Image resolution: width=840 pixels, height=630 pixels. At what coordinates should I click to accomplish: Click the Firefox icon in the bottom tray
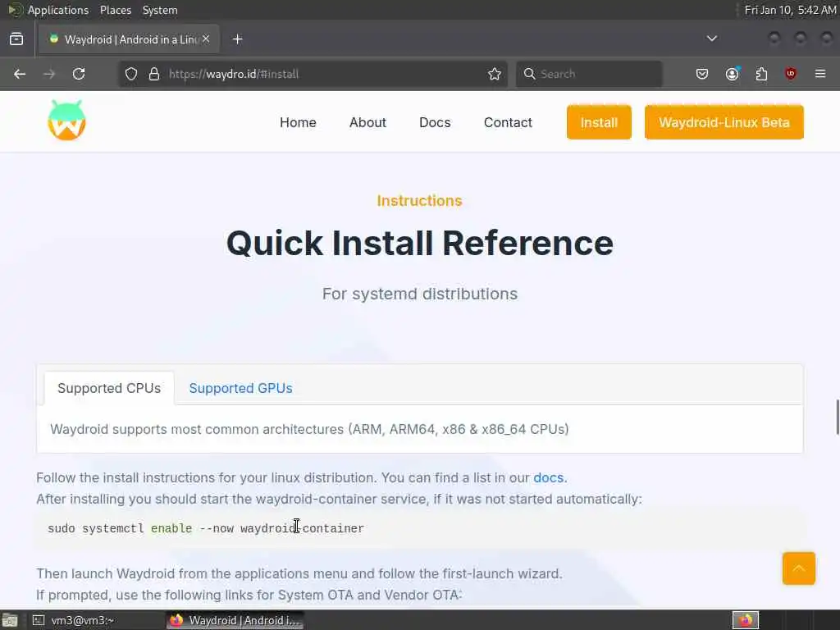(745, 620)
